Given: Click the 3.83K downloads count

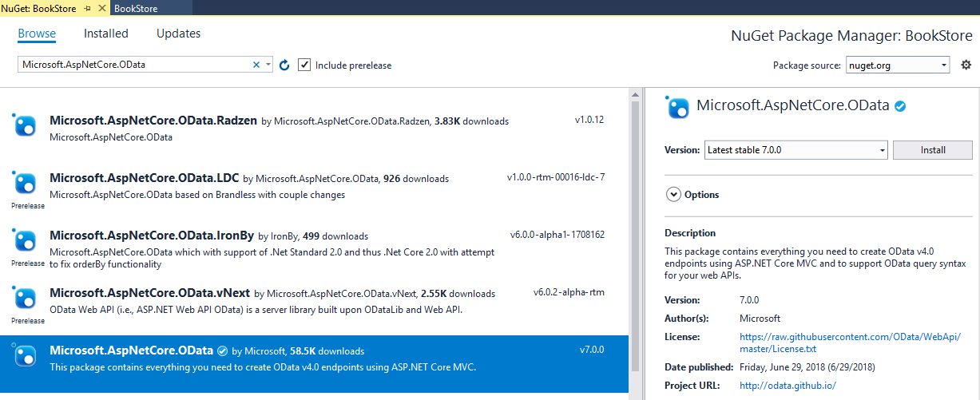Looking at the screenshot, I should (x=471, y=121).
